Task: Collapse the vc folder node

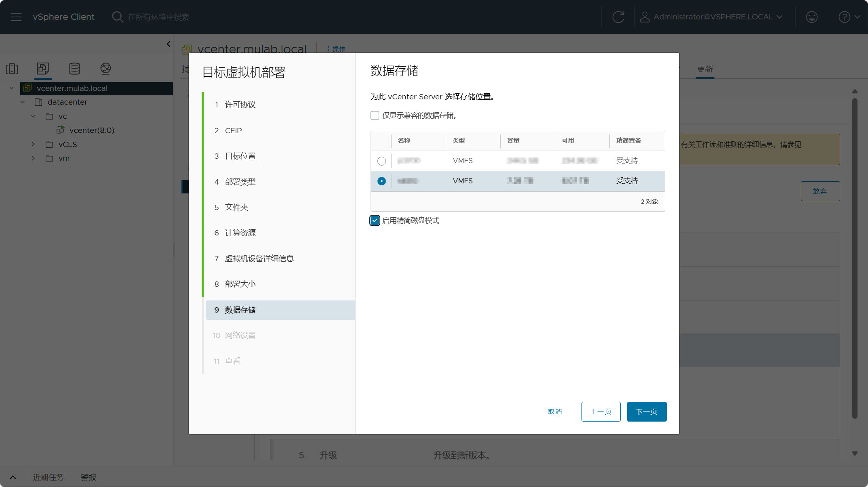Action: click(34, 116)
